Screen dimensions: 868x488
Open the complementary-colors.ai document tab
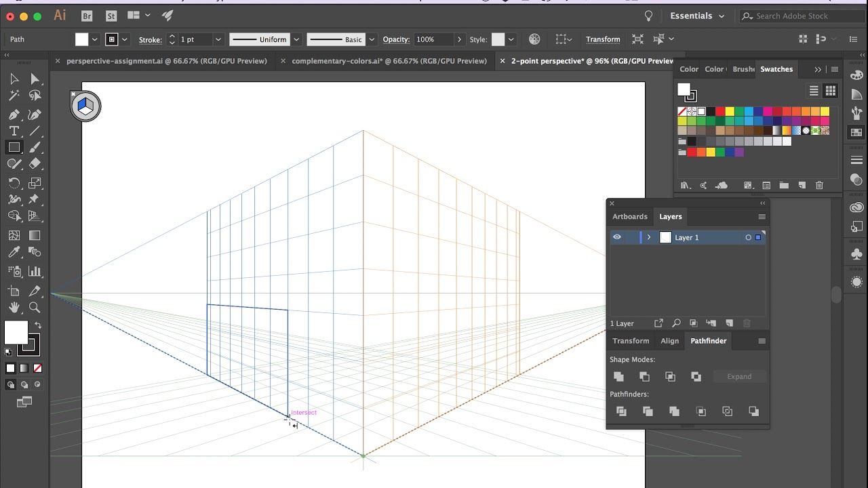coord(389,61)
